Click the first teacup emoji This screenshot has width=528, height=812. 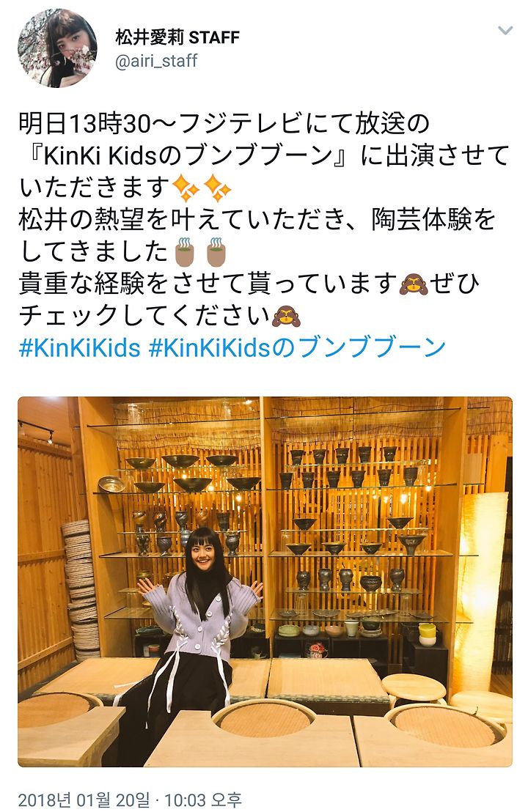coord(185,251)
